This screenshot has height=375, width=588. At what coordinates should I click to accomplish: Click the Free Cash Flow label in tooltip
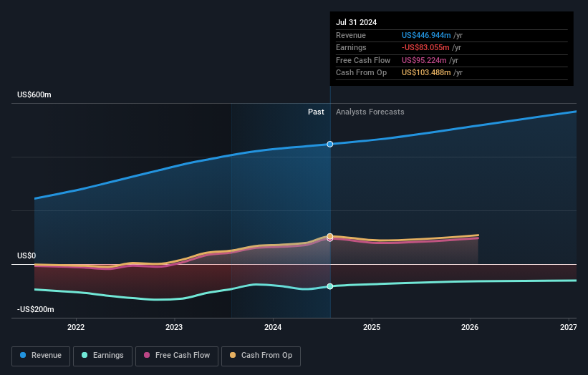363,60
